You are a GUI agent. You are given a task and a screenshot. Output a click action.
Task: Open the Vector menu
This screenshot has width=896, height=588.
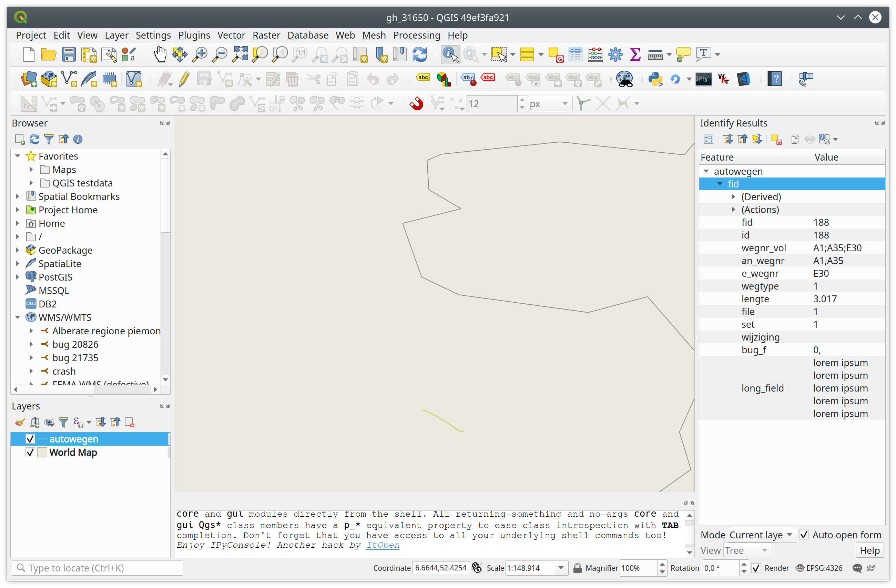tap(231, 35)
